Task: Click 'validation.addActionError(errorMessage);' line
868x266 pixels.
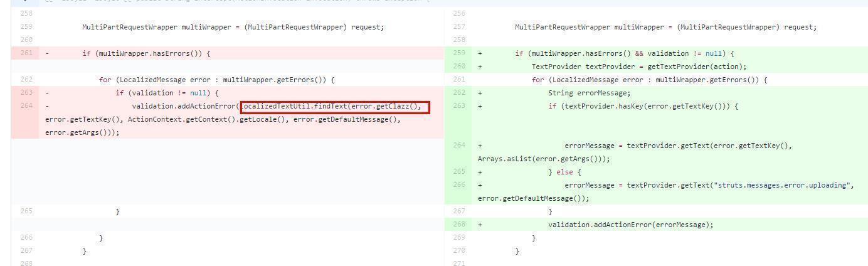Action: point(630,225)
